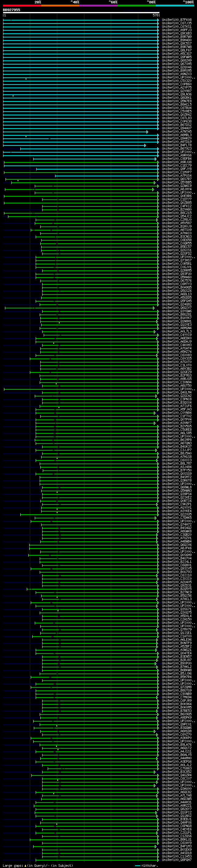Screen dimensions: 197x868
Task: Select hit UniRef100_Q682H9
Action: [x=176, y=60]
